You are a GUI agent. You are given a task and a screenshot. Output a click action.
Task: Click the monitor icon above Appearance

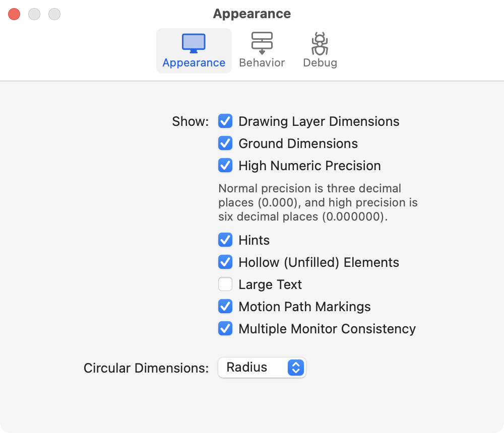[194, 43]
